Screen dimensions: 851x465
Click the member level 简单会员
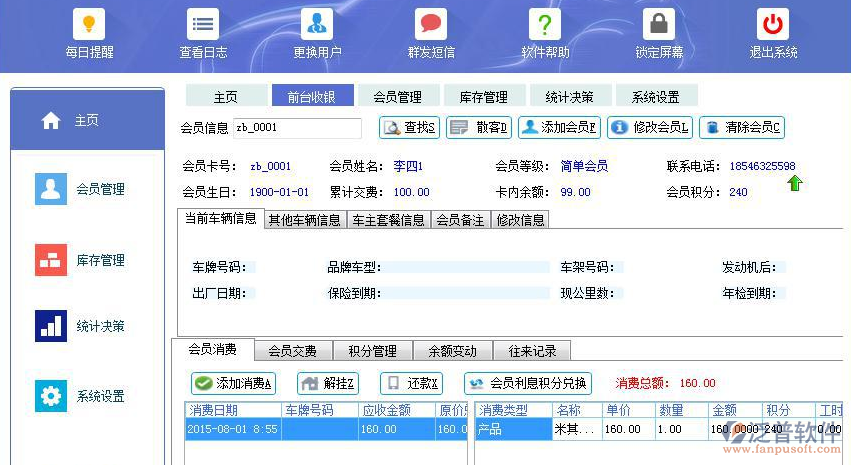tap(584, 166)
